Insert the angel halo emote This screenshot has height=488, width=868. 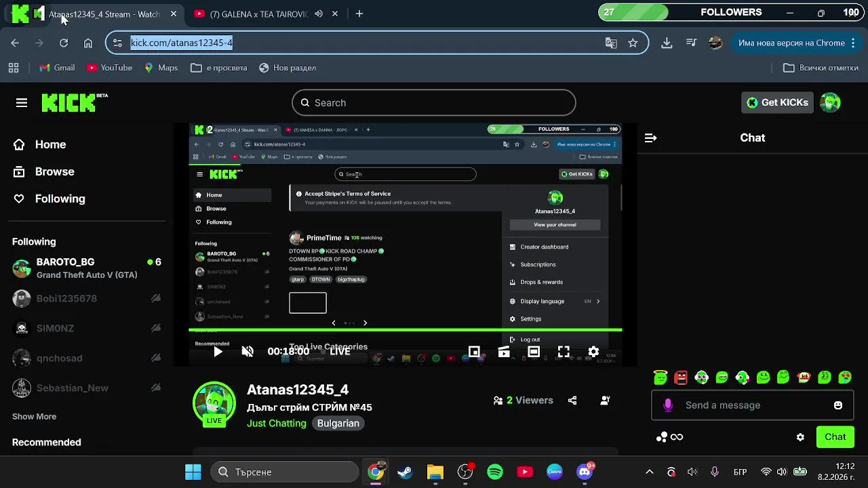pos(660,377)
